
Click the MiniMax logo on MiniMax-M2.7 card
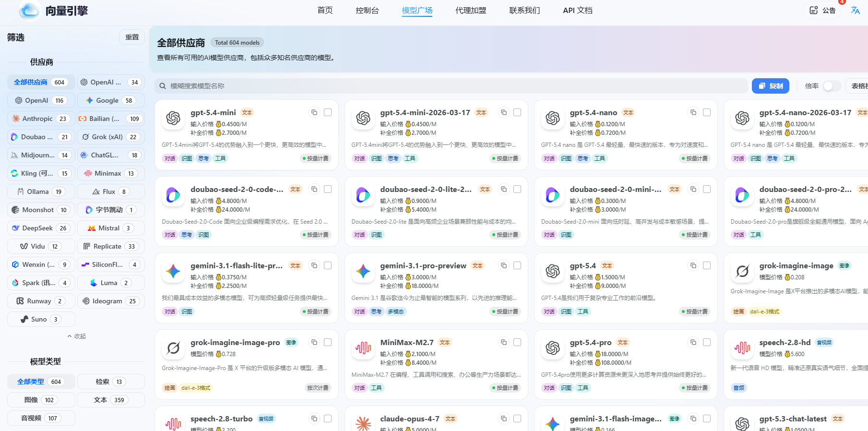363,348
